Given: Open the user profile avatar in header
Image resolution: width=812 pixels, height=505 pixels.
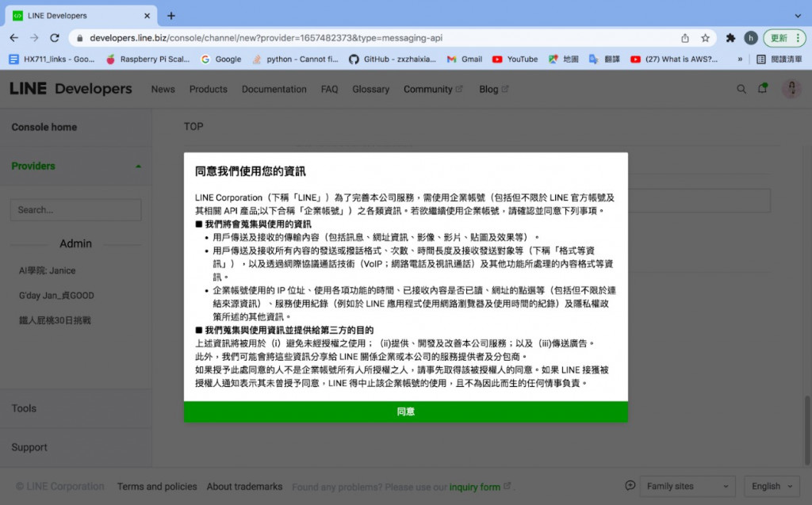Looking at the screenshot, I should pyautogui.click(x=791, y=89).
